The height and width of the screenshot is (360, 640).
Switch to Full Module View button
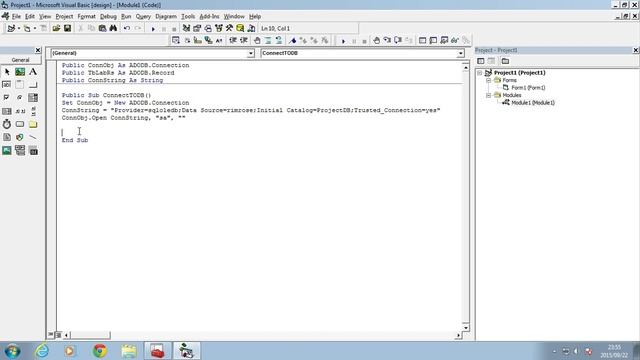pyautogui.click(x=58, y=335)
